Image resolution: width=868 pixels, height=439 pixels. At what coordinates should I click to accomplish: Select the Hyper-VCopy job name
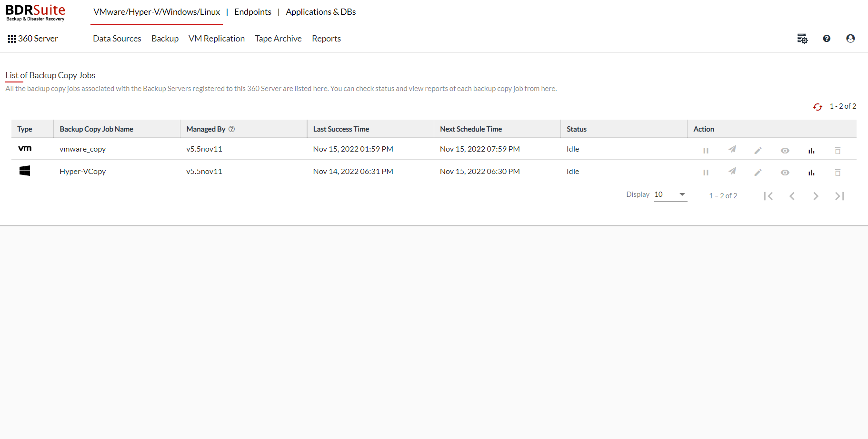[x=82, y=172]
